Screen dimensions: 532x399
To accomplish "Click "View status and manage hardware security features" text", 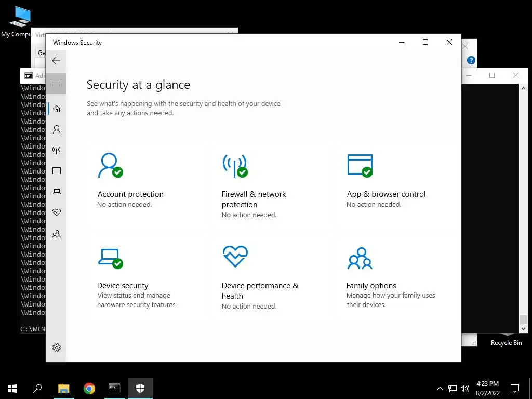I will (x=136, y=300).
